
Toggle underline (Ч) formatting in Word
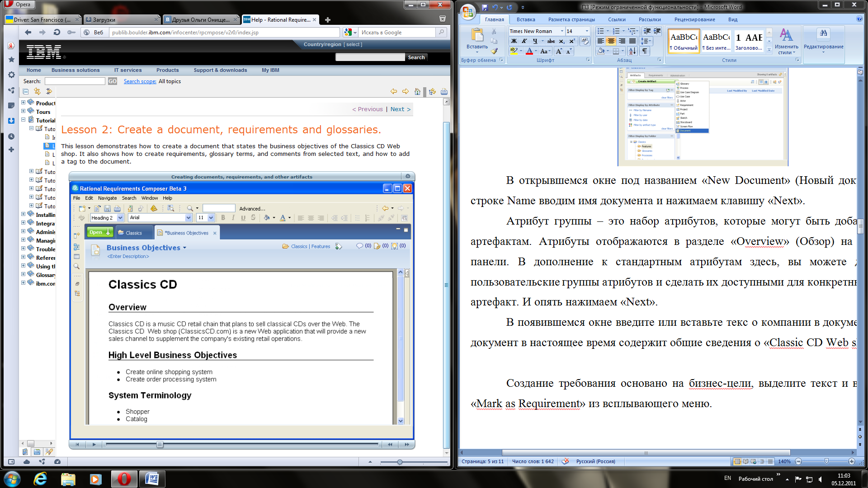tap(535, 41)
